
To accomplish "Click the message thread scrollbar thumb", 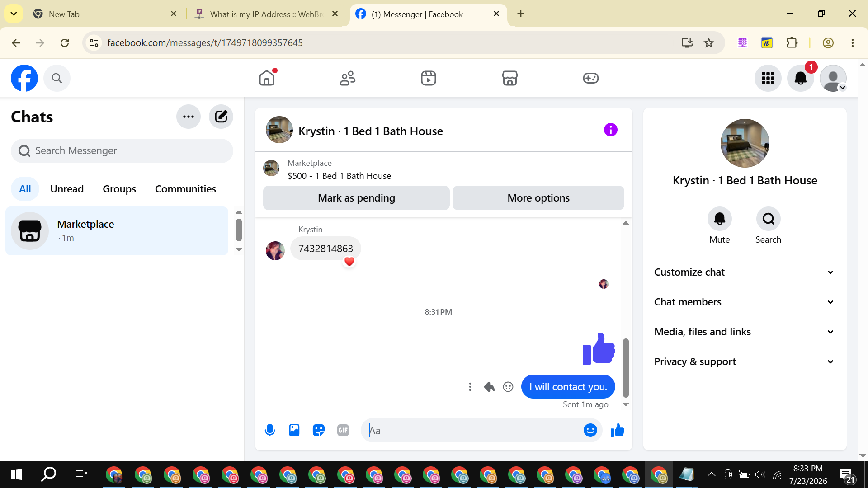I will (x=626, y=368).
